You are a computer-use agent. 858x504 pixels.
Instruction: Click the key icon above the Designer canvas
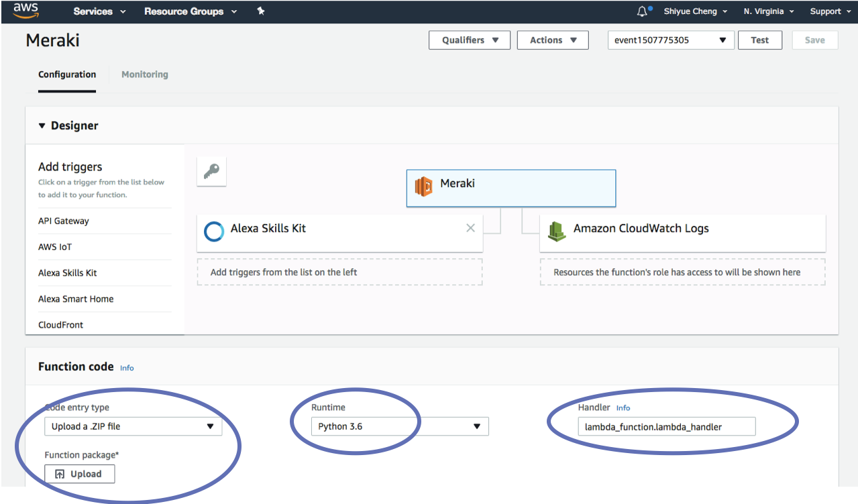click(x=211, y=172)
